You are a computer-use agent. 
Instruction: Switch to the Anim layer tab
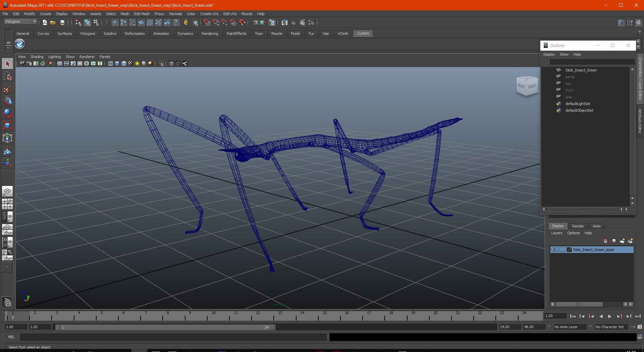click(596, 226)
